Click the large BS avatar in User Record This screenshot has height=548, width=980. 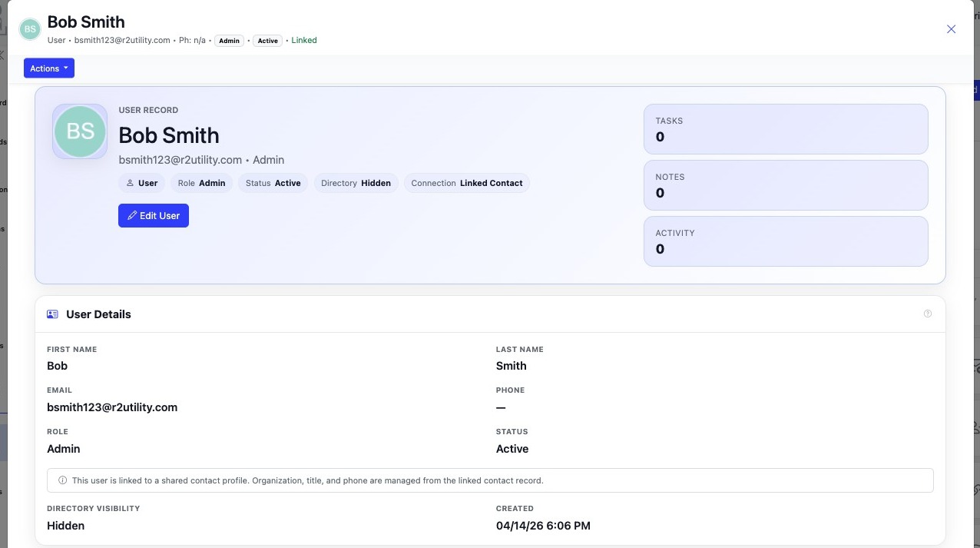point(80,131)
